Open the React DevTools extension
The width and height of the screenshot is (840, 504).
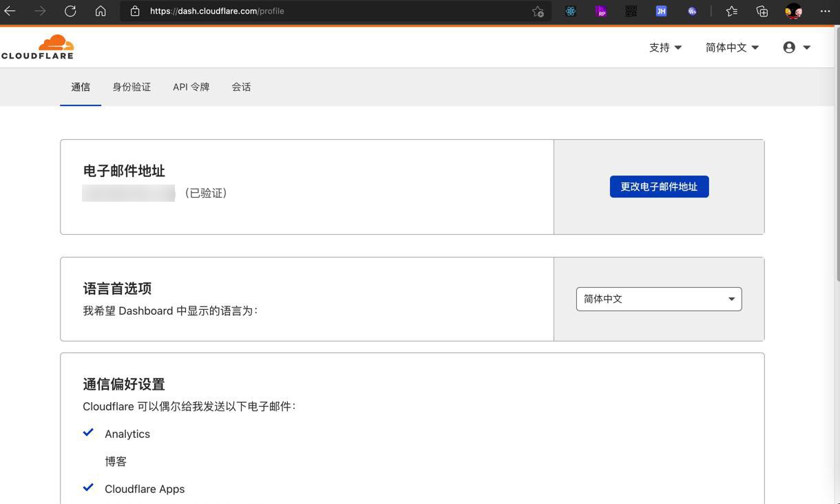pos(570,11)
